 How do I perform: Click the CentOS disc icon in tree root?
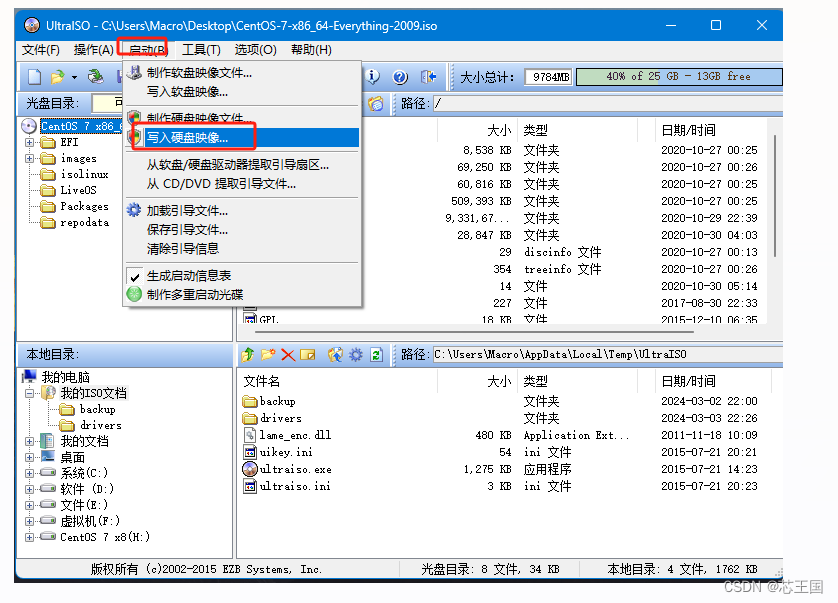point(29,126)
